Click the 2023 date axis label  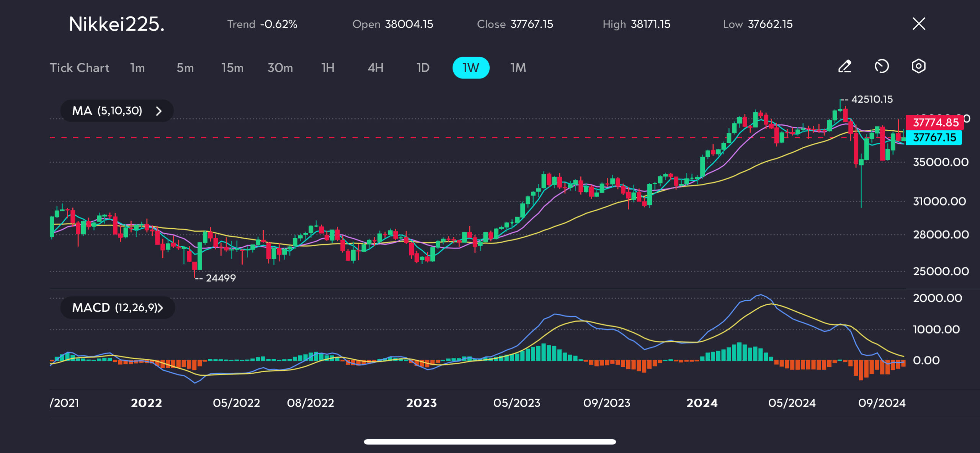click(421, 403)
